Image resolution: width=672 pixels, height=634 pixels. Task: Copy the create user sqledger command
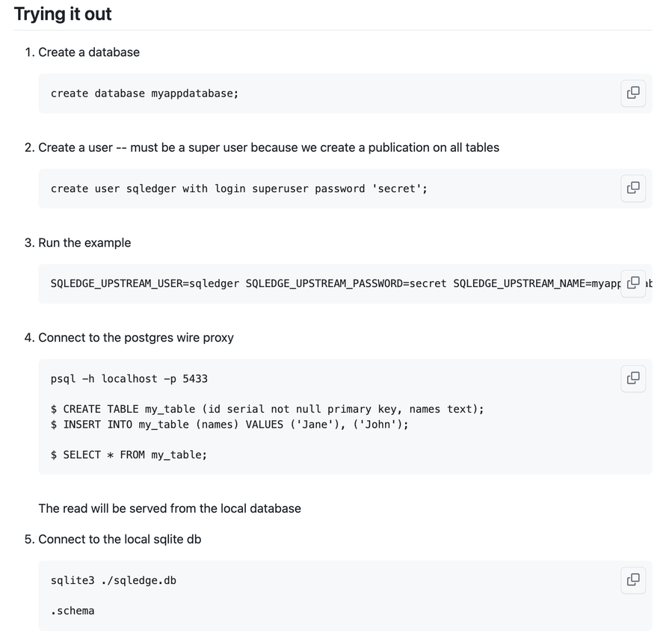click(x=633, y=188)
